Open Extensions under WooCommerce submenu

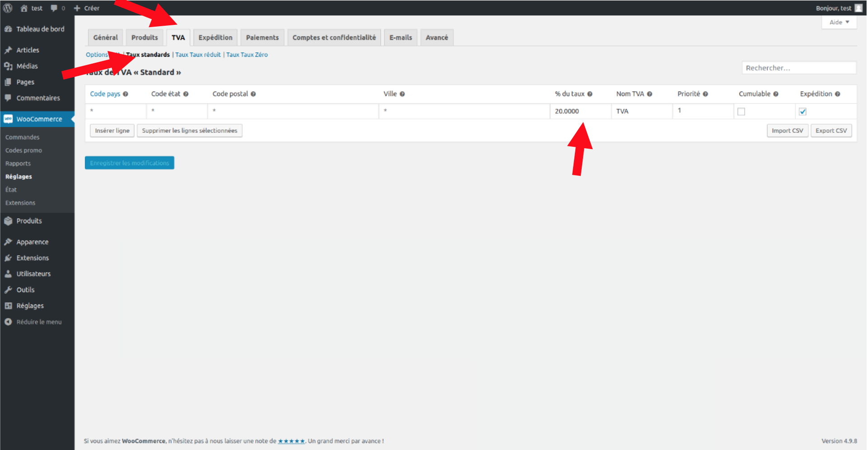tap(20, 203)
